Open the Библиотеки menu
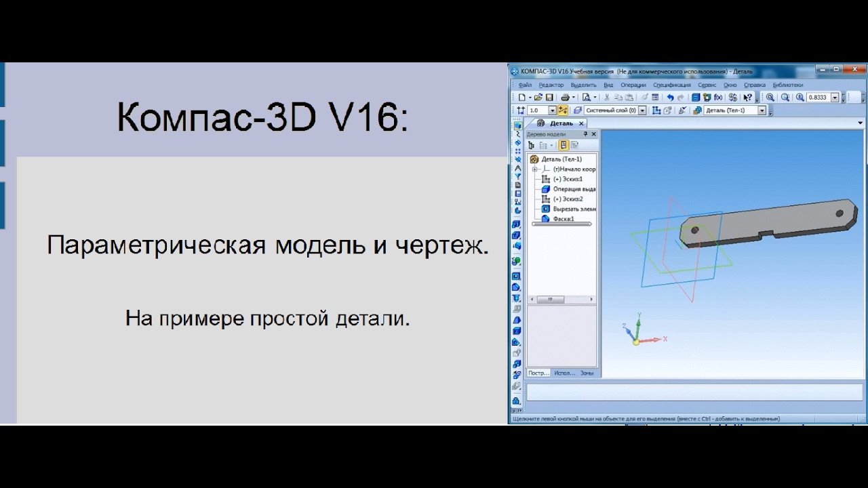The height and width of the screenshot is (488, 868). click(788, 85)
